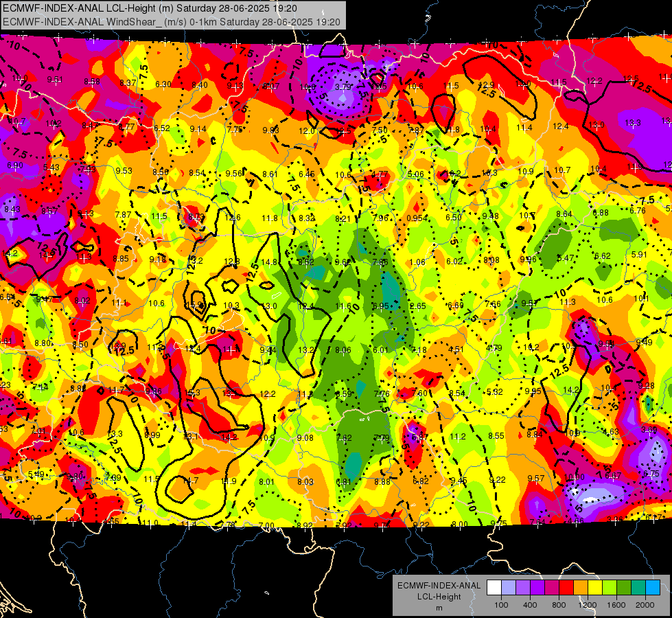This screenshot has width=672, height=618.
Task: Click the red legend swatch
Action: [x=566, y=588]
